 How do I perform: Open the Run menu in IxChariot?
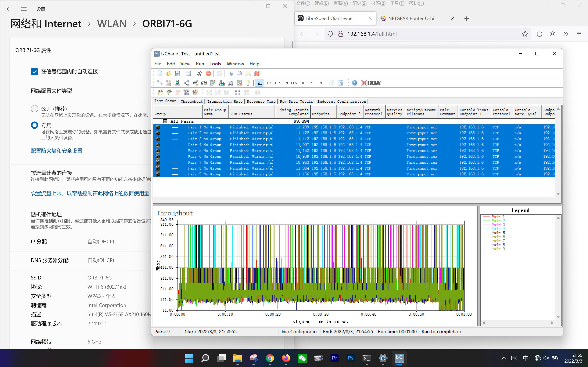pos(200,64)
